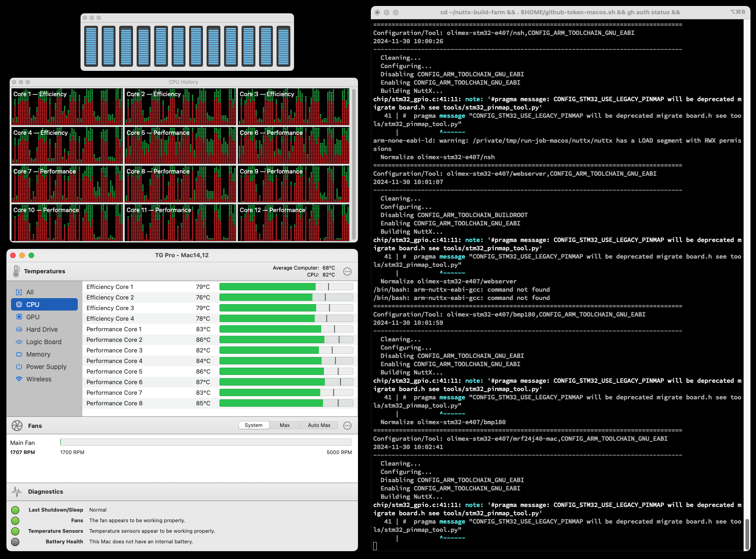Click the GPU icon in TG Pro sidebar
Viewport: 756px width, 559px height.
(19, 317)
